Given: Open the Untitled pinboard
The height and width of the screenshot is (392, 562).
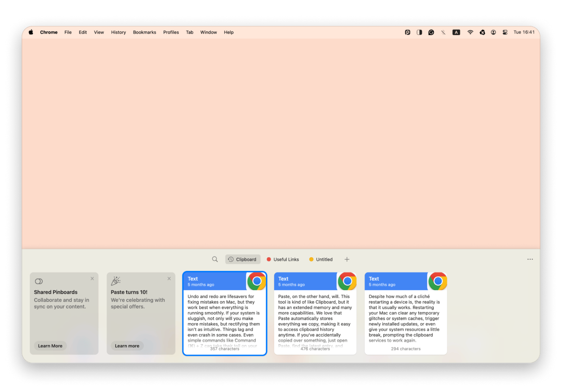Looking at the screenshot, I should click(321, 259).
